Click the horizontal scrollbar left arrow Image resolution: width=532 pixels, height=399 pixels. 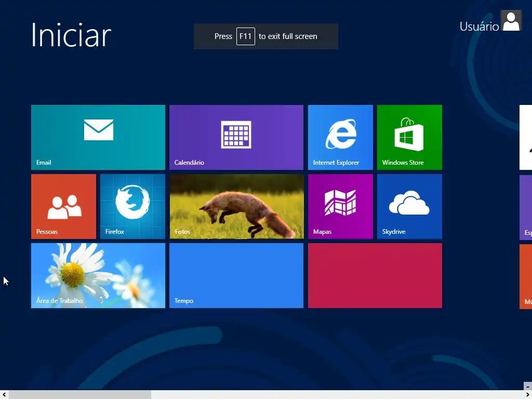pos(4,395)
